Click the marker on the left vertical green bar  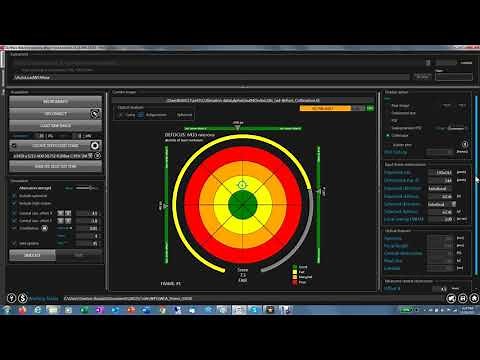[x=165, y=206]
